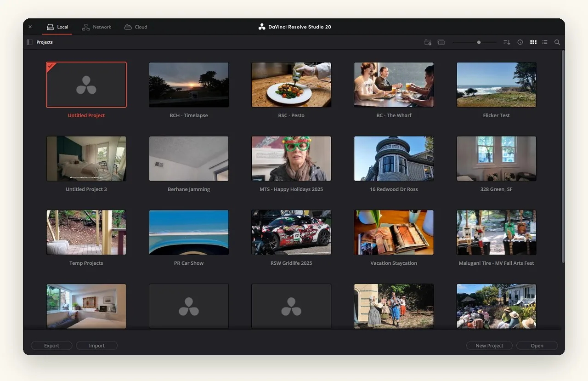Screen dimensions: 588x381
Task: Open the project search magnifier
Action: tap(557, 42)
